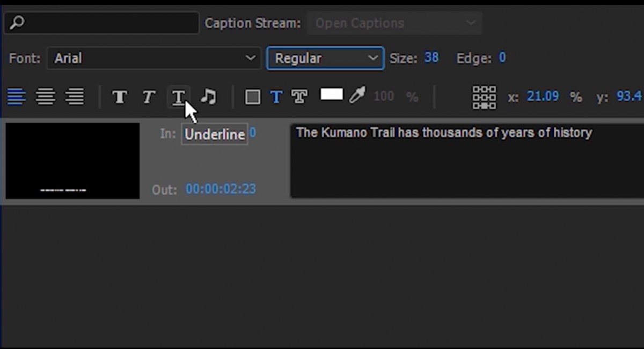The image size is (644, 349).
Task: Toggle the caption background color option
Action: tap(252, 97)
